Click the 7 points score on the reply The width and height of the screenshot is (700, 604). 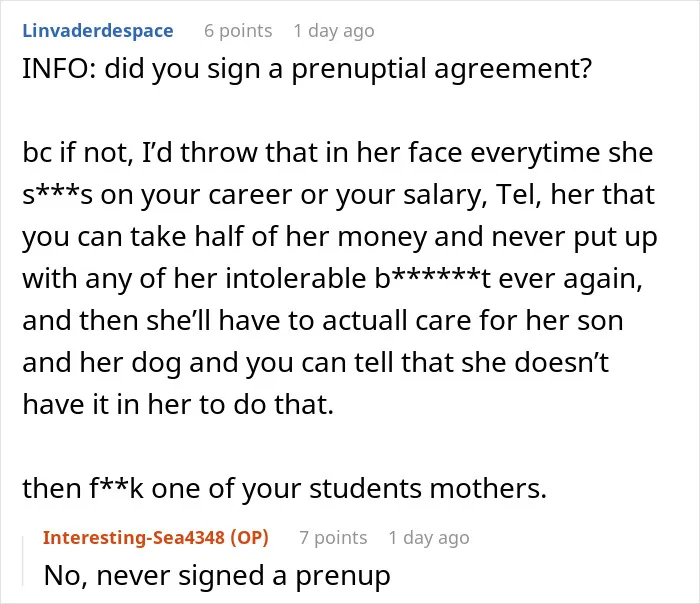click(x=333, y=538)
